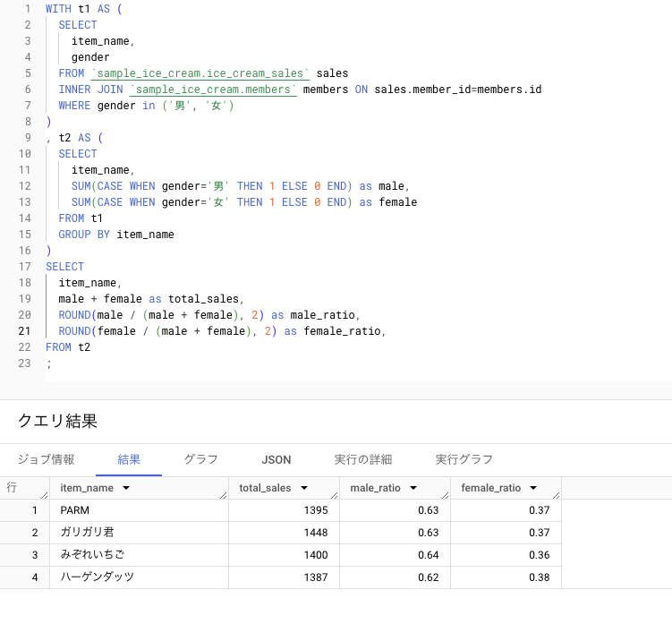Screen dimensions: 672x624
Task: Show the 実行の詳細 tab
Action: 363,460
